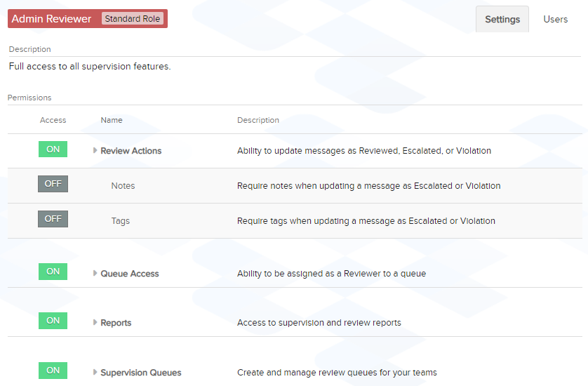
Task: Toggle the Review Actions ON switch
Action: pyautogui.click(x=53, y=149)
